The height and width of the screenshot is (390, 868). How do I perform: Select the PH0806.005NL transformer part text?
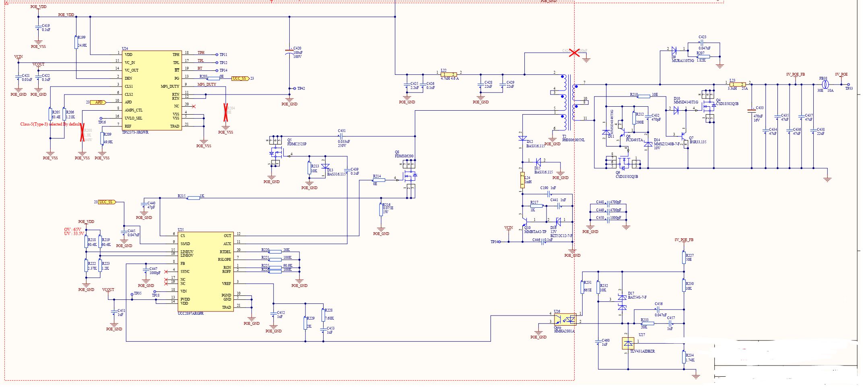pos(573,140)
